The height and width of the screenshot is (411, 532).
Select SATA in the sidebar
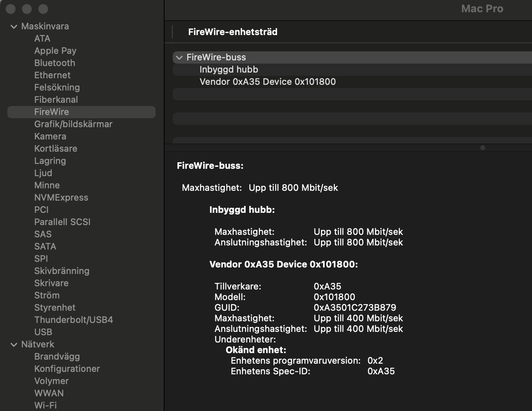click(45, 246)
